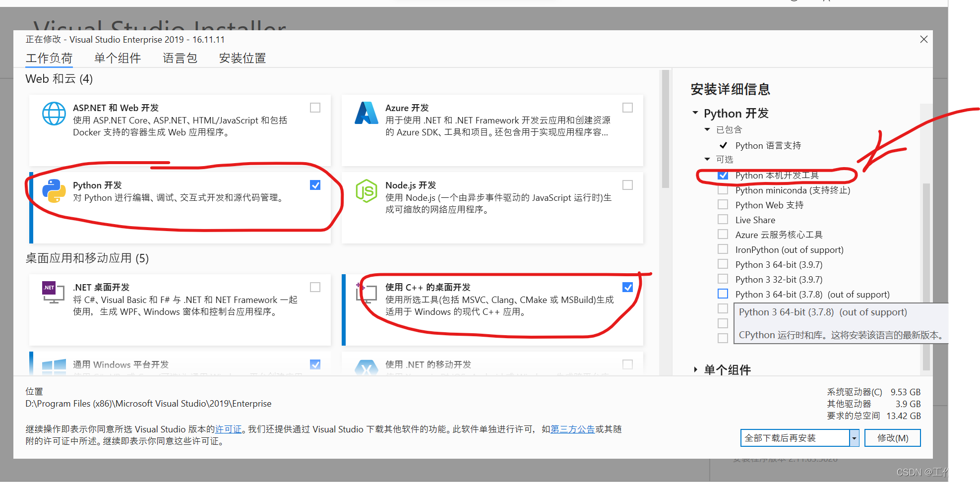The height and width of the screenshot is (482, 980).
Task: Check Python 3 64-bit (3.9.7) option
Action: (723, 264)
